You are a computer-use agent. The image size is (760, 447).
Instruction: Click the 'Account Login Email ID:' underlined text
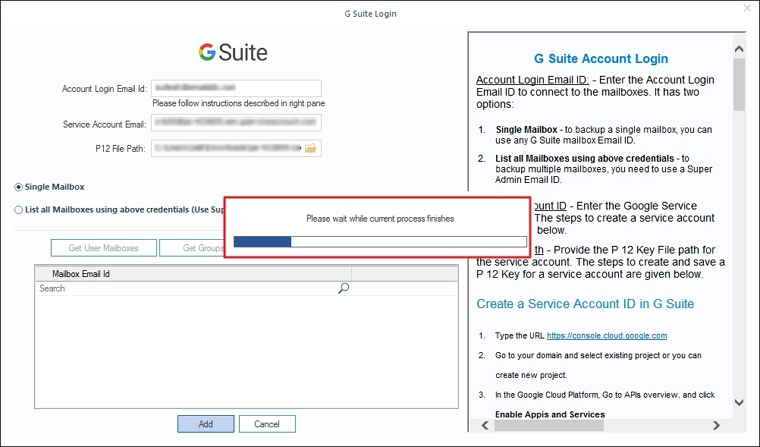532,80
